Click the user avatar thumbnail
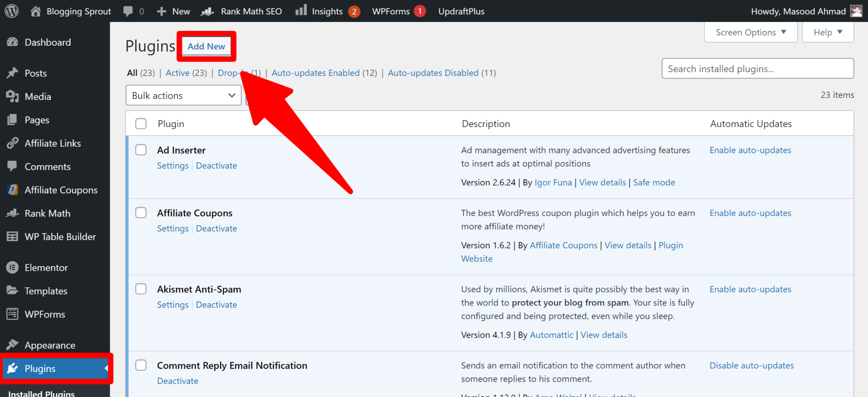This screenshot has width=868, height=397. (x=856, y=11)
